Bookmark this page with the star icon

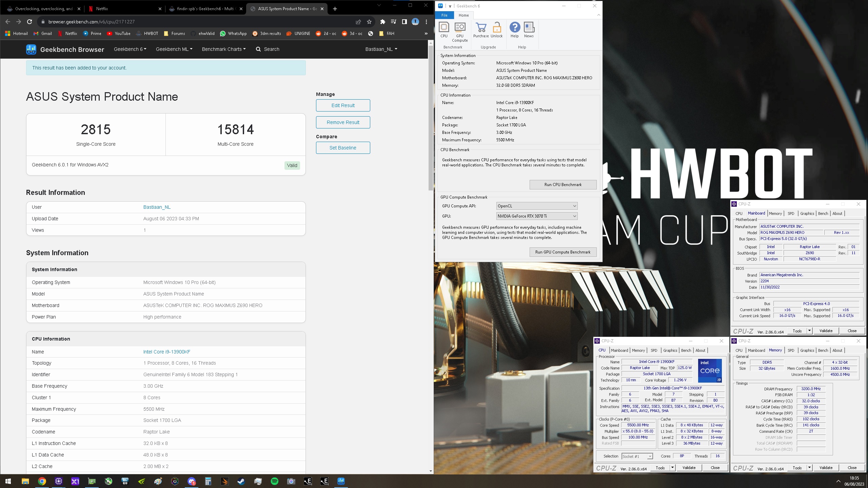369,22
